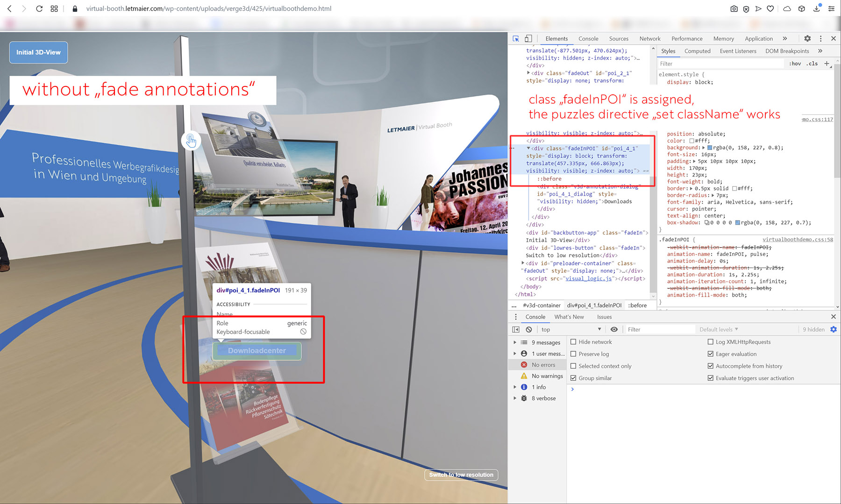
Task: Enable Log XMLHttpRequests checkbox
Action: [x=711, y=342]
